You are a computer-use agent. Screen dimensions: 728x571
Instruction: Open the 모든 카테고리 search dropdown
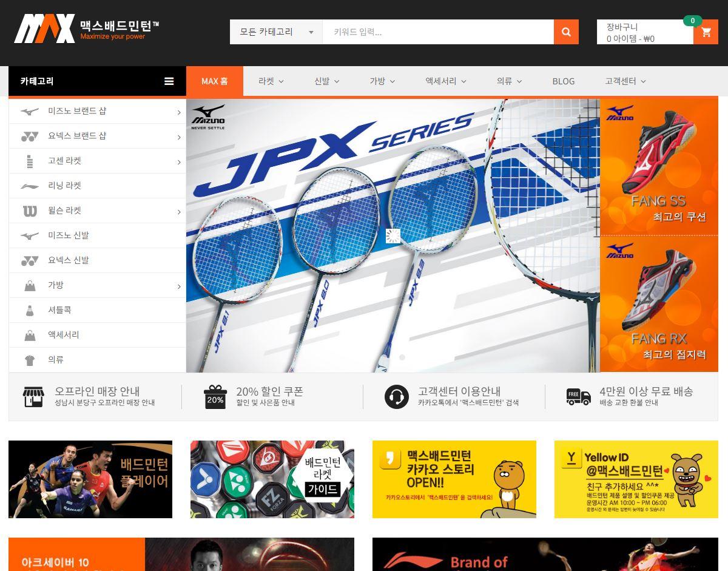[276, 32]
